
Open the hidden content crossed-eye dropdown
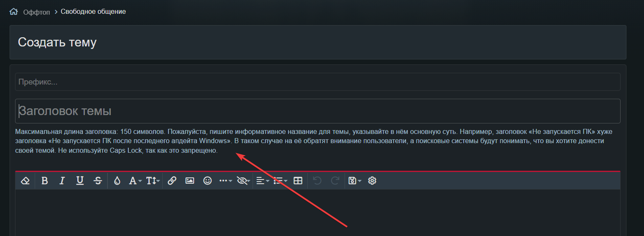[243, 181]
